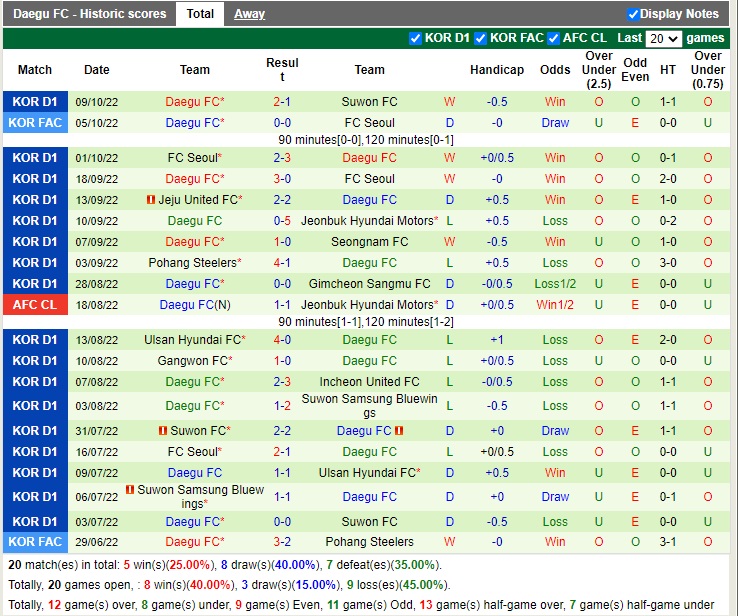Open the Pohang Steelers link on 03/09/22
Image resolution: width=738 pixels, height=616 pixels.
pyautogui.click(x=193, y=263)
